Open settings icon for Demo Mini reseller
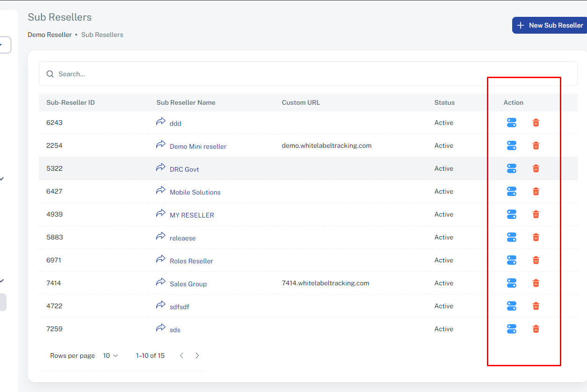 pyautogui.click(x=512, y=145)
